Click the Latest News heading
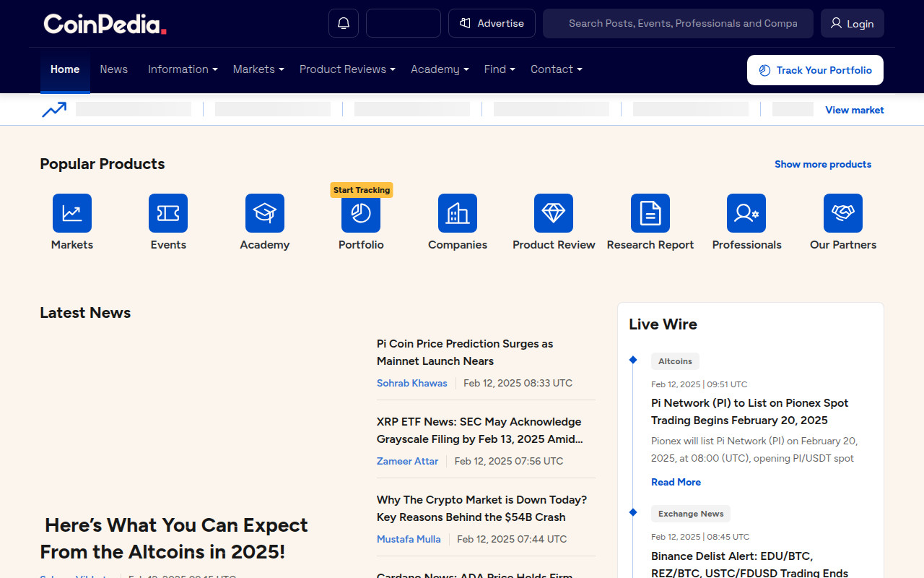Screen dimensions: 924x578 pyautogui.click(x=85, y=313)
